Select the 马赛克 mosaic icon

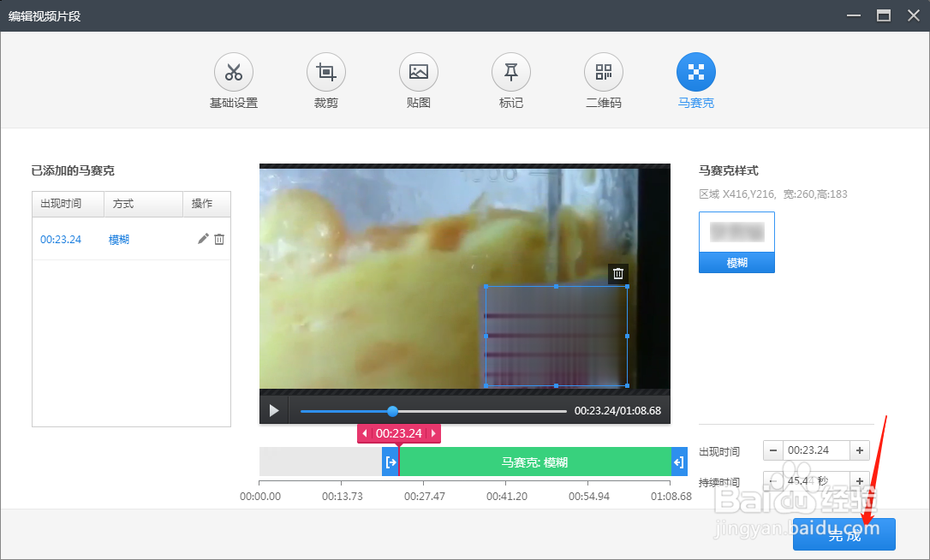click(x=695, y=71)
